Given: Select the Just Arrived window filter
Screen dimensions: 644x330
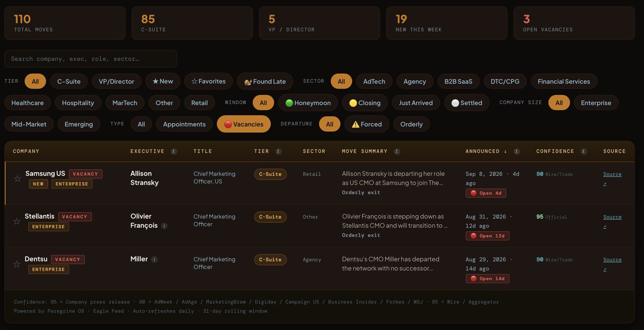Looking at the screenshot, I should pos(416,103).
